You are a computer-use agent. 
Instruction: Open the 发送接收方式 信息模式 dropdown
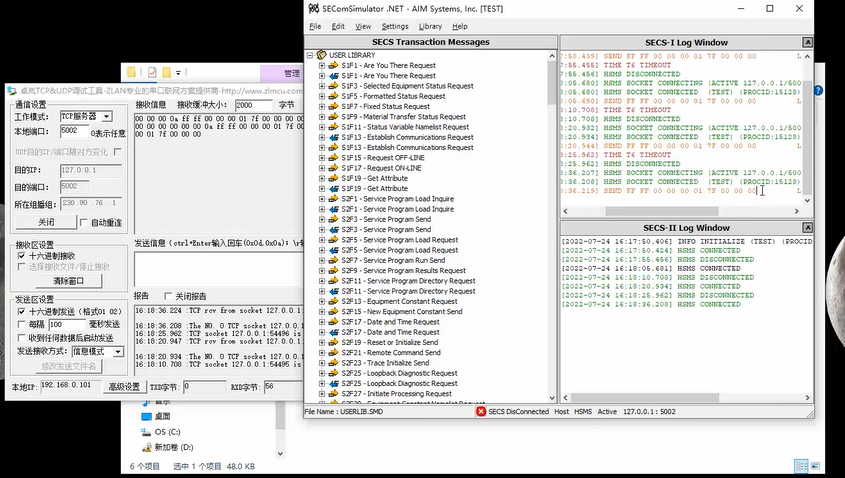point(118,351)
